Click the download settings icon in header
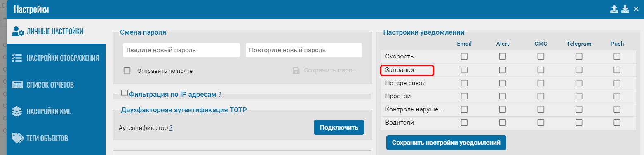 [625, 9]
